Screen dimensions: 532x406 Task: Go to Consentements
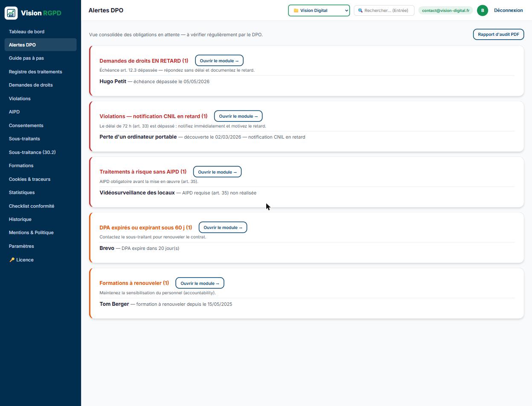(x=41, y=125)
